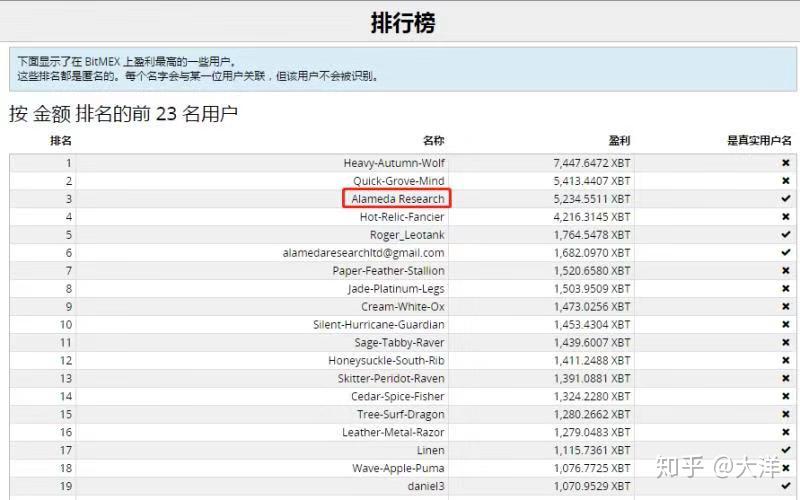Click profit value 1,473.0256 XBT

(x=592, y=306)
